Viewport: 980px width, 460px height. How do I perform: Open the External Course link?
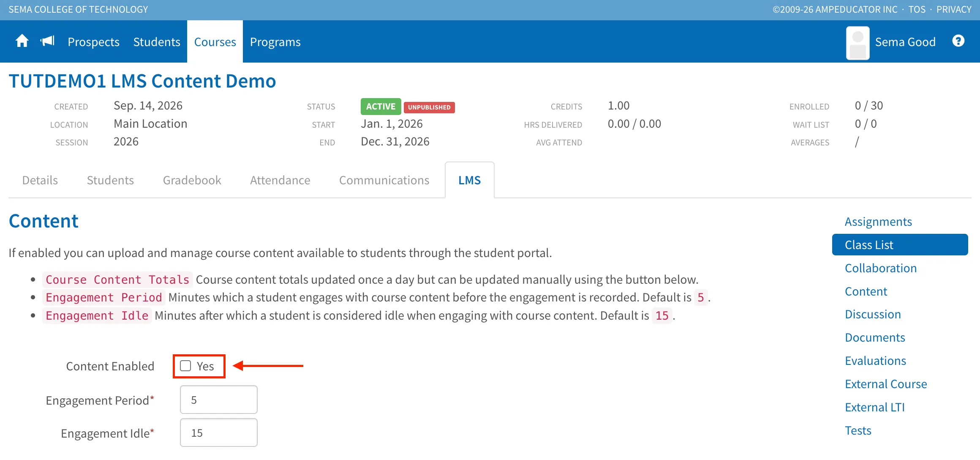[x=886, y=384]
